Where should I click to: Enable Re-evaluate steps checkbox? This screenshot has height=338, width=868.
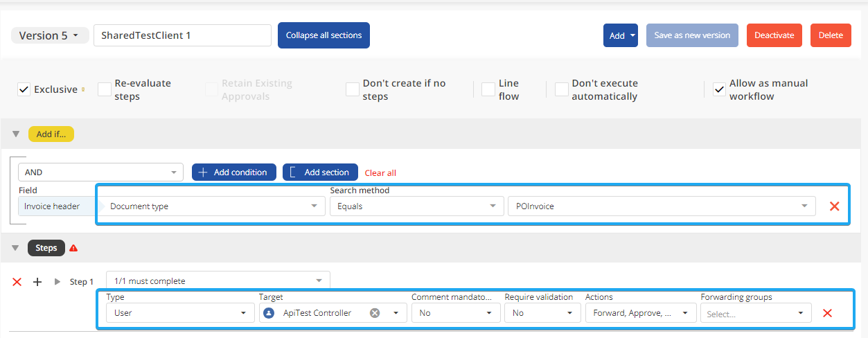[105, 89]
